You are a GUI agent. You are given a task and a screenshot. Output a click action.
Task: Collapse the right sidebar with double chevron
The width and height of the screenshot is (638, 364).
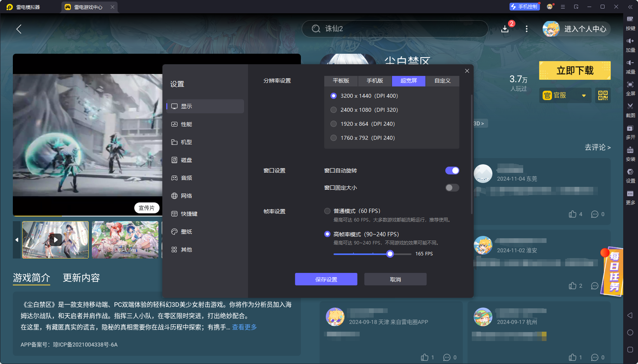click(630, 7)
